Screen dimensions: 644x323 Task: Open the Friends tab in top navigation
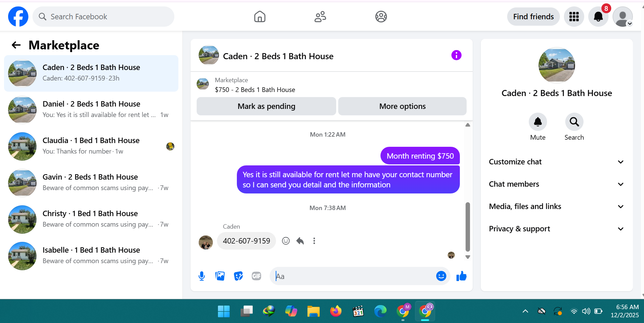[320, 17]
